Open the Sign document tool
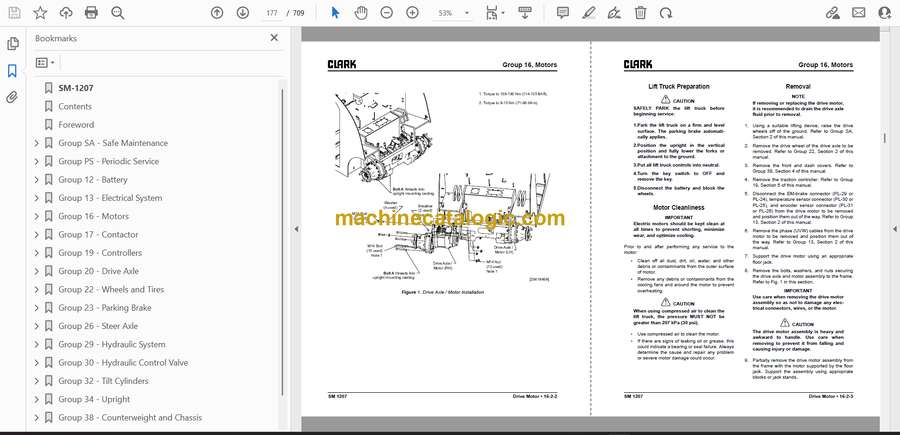The image size is (900, 435). pyautogui.click(x=615, y=13)
